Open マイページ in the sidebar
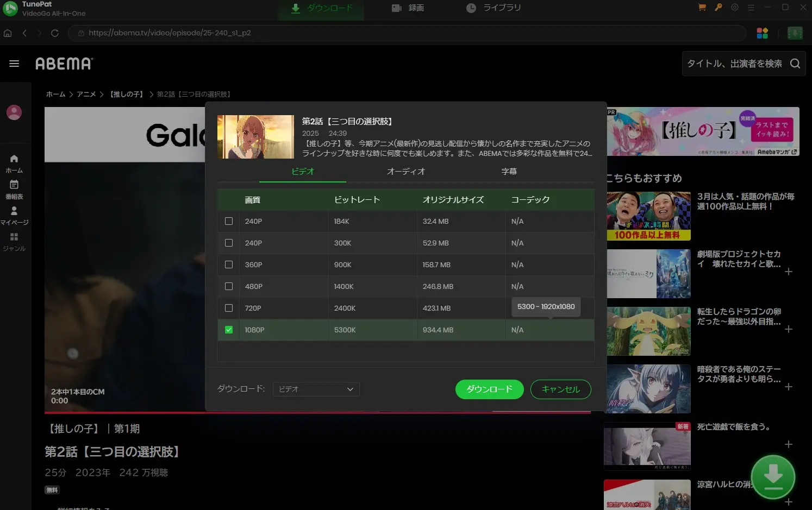 (x=14, y=216)
